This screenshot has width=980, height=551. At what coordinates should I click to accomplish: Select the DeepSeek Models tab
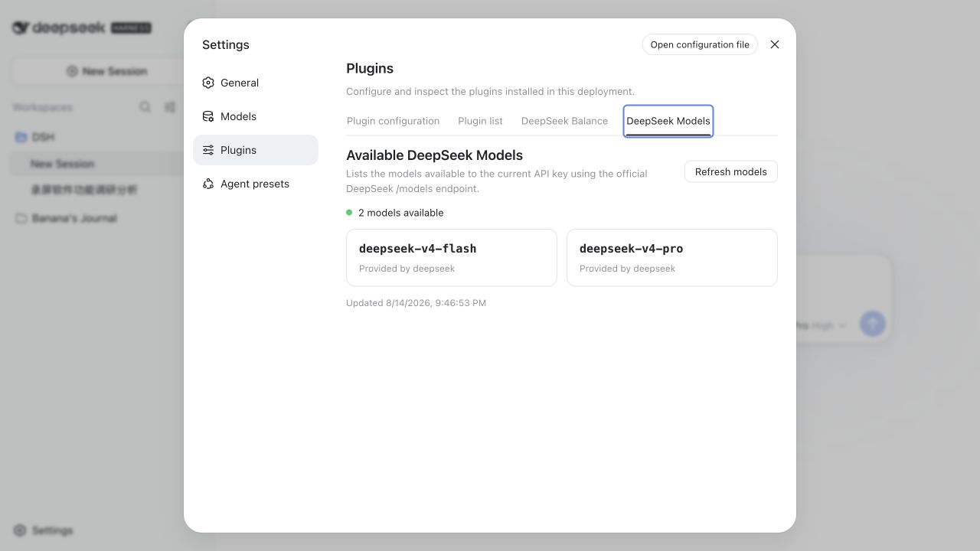tap(668, 121)
